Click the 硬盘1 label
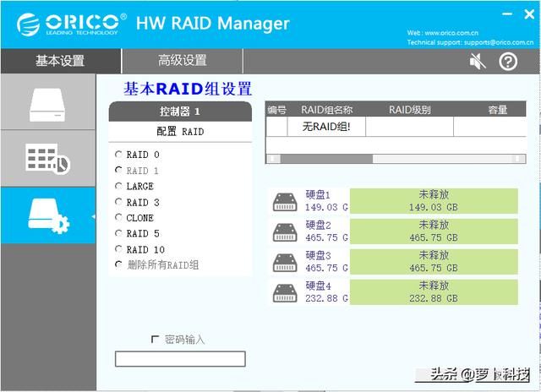 click(x=318, y=195)
